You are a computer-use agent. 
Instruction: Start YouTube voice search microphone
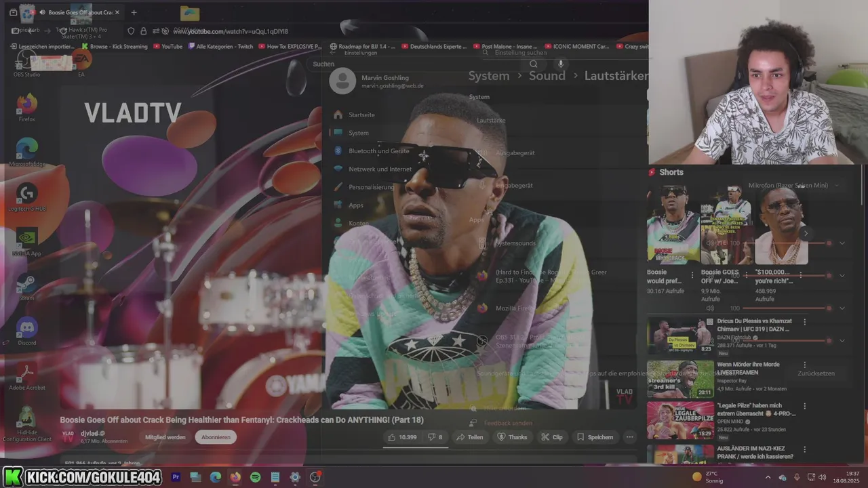560,64
